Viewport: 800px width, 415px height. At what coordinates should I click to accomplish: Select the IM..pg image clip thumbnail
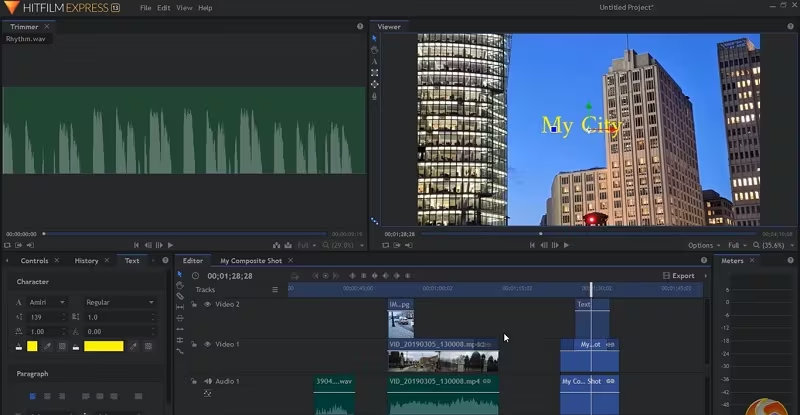[401, 324]
